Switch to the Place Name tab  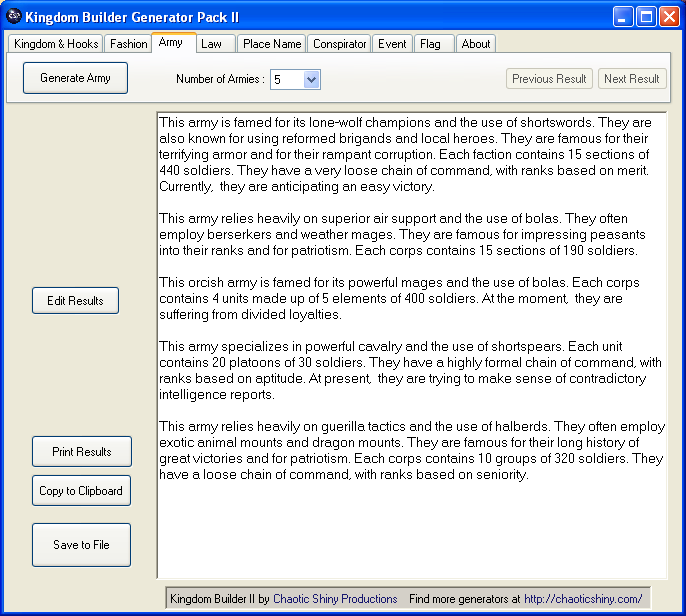coord(272,44)
